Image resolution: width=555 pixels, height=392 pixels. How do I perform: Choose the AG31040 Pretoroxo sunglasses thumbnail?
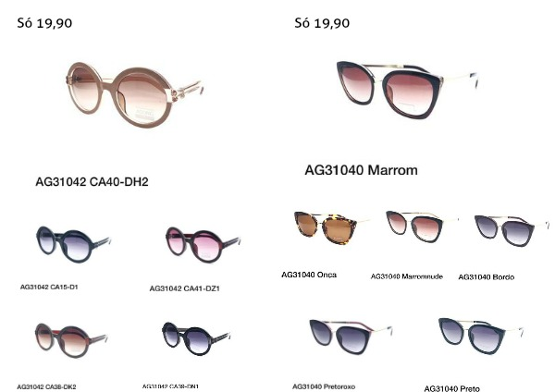point(351,337)
